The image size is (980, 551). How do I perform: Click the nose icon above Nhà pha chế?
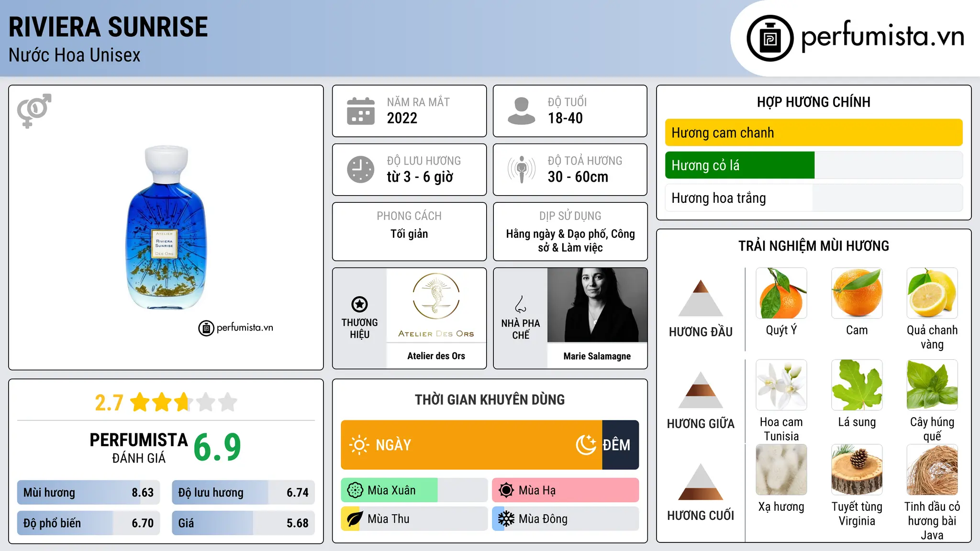521,305
